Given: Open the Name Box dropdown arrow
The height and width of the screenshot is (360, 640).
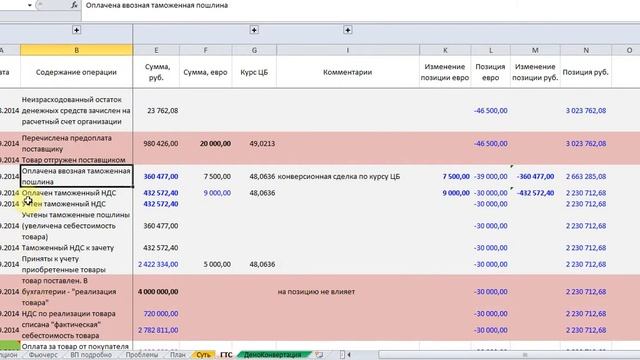Looking at the screenshot, I should coord(30,5).
